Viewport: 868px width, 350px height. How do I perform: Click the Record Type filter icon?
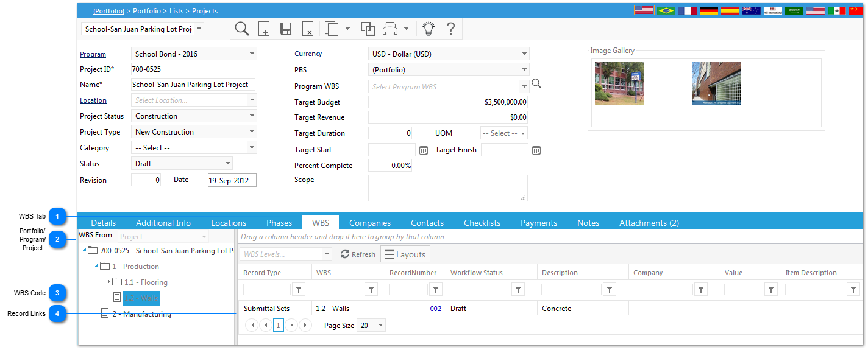tap(299, 290)
